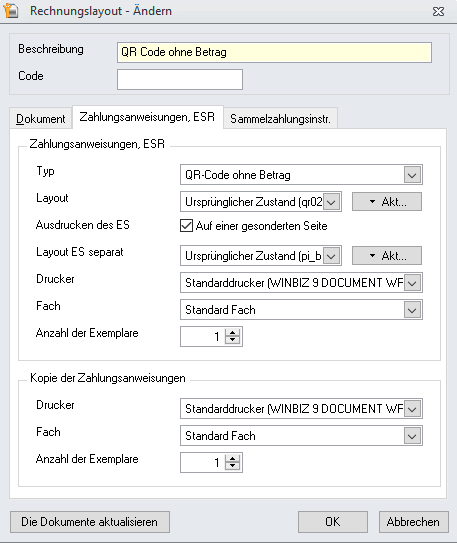Image resolution: width=457 pixels, height=543 pixels.
Task: Expand the first Standard Fach dropdown
Action: pos(412,310)
